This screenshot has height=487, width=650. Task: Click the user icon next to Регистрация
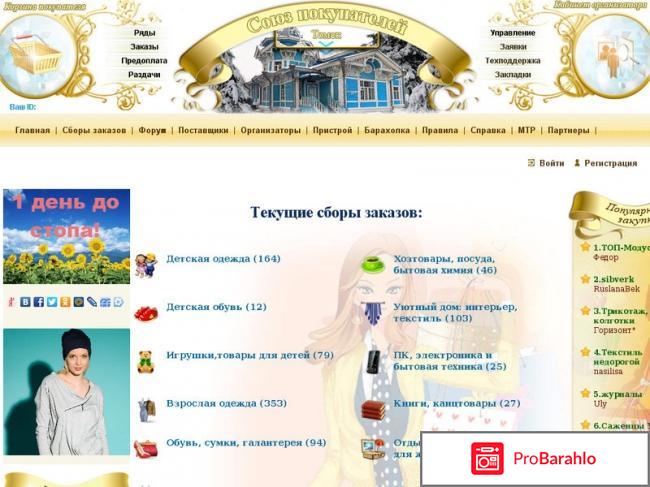[x=577, y=163]
